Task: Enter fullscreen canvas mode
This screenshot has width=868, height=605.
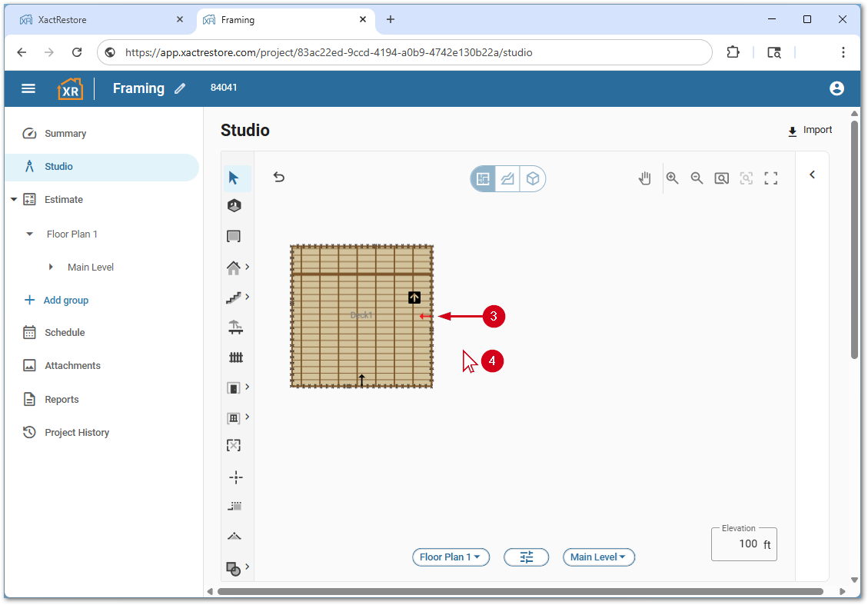Action: tap(771, 178)
